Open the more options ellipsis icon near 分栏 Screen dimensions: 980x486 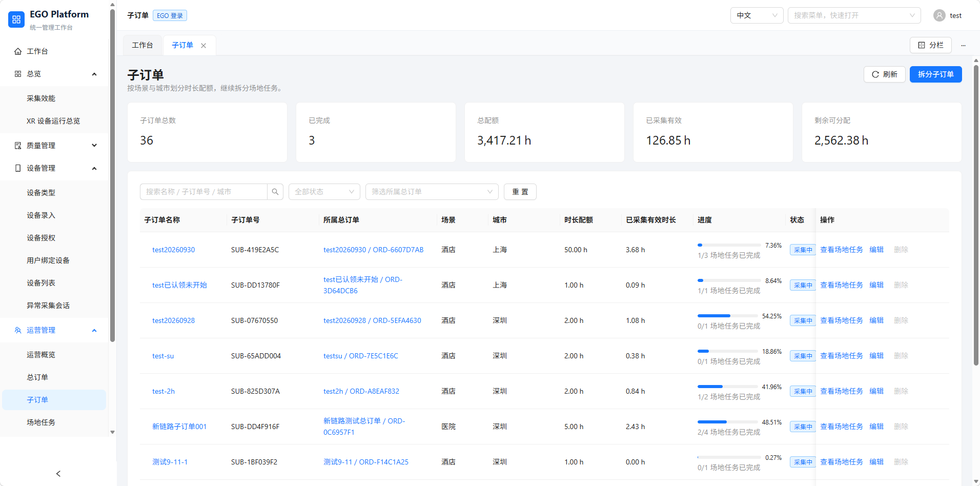pyautogui.click(x=963, y=45)
